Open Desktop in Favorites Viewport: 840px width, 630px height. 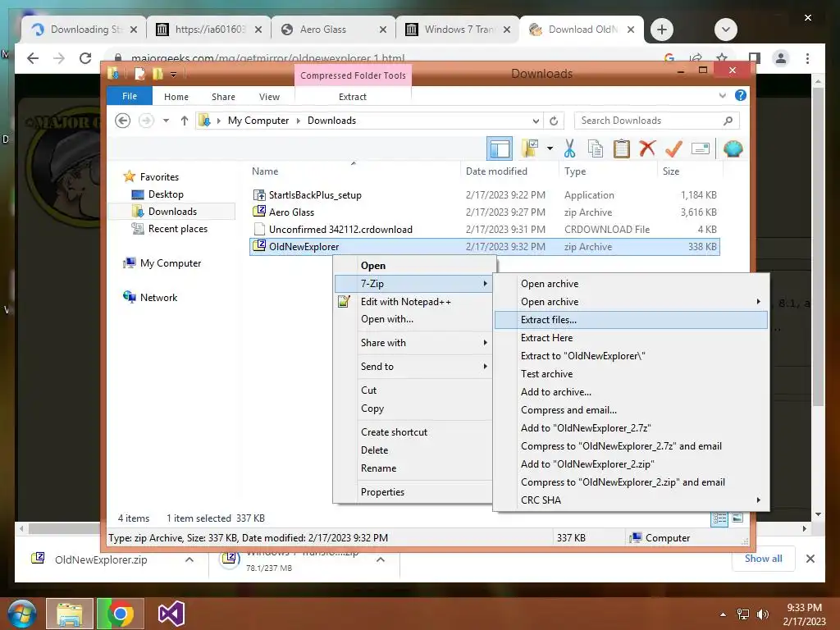166,194
